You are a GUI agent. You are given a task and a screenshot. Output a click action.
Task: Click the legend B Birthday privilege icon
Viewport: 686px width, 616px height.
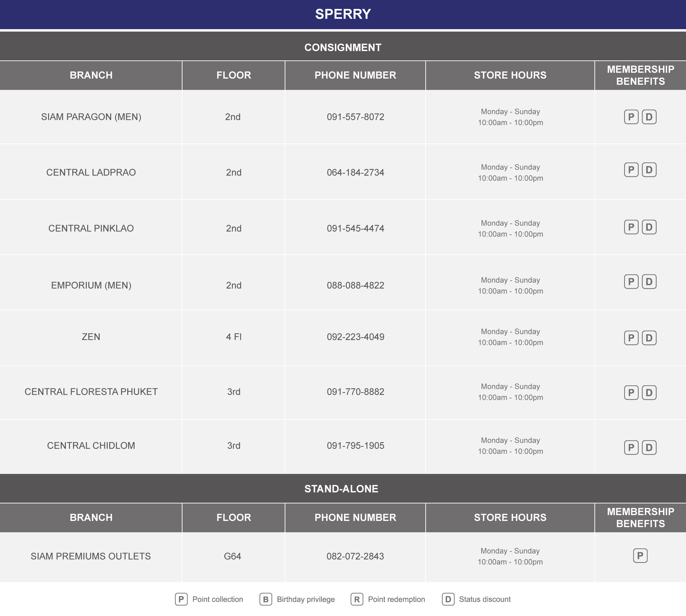265,599
